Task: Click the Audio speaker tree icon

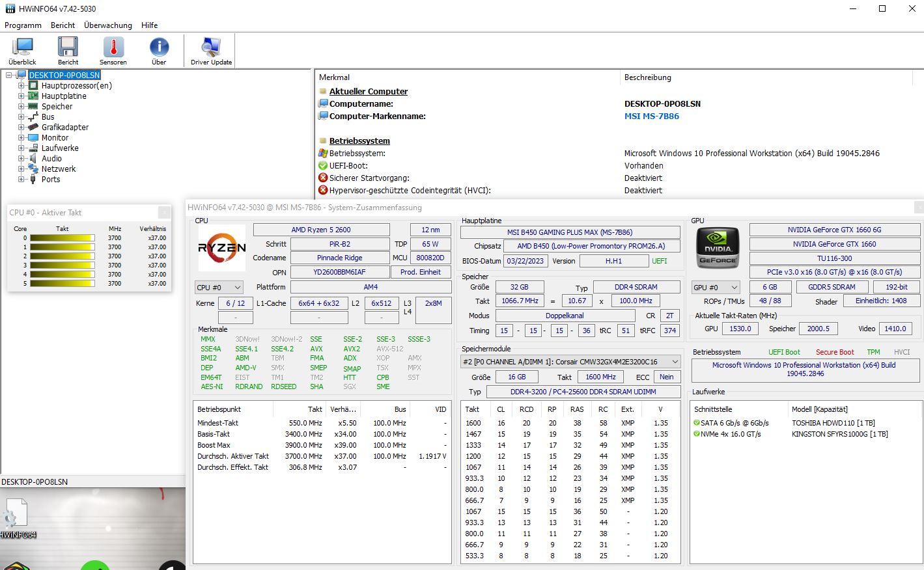Action: pos(33,158)
